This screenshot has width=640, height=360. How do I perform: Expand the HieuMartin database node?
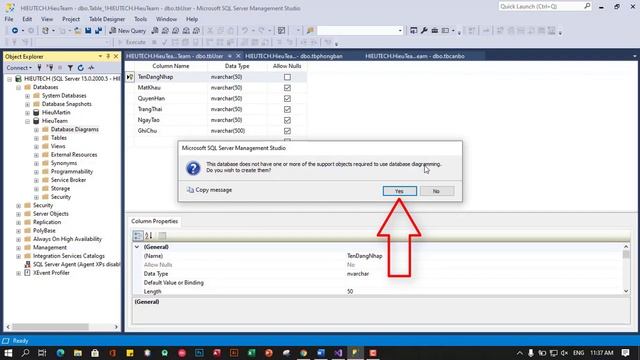27,113
